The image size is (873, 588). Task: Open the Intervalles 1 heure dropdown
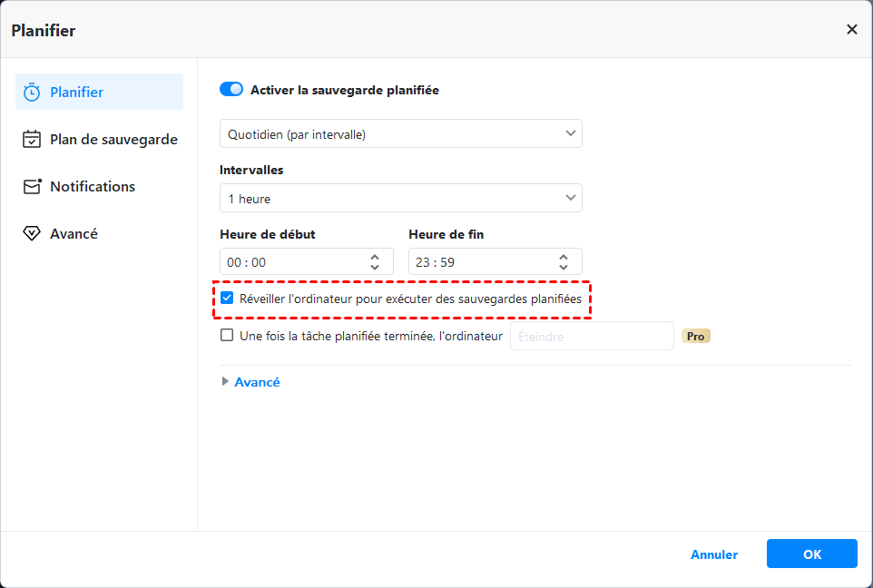pyautogui.click(x=400, y=198)
